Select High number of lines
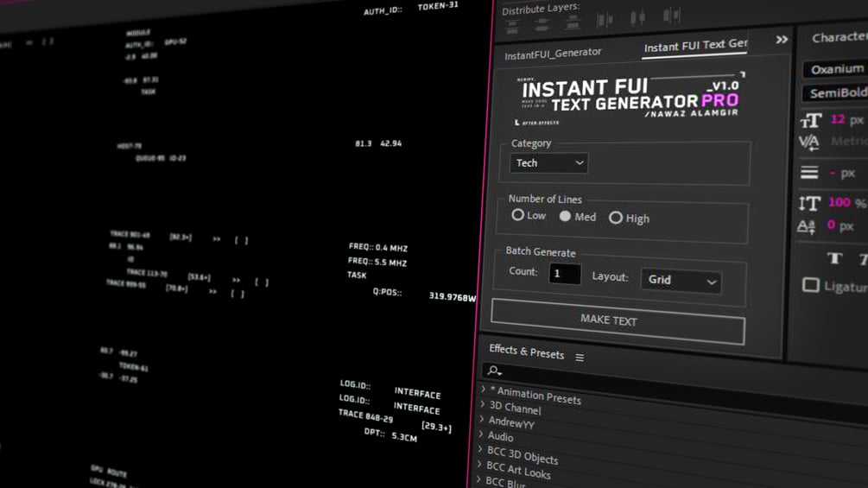The height and width of the screenshot is (488, 868). (616, 218)
